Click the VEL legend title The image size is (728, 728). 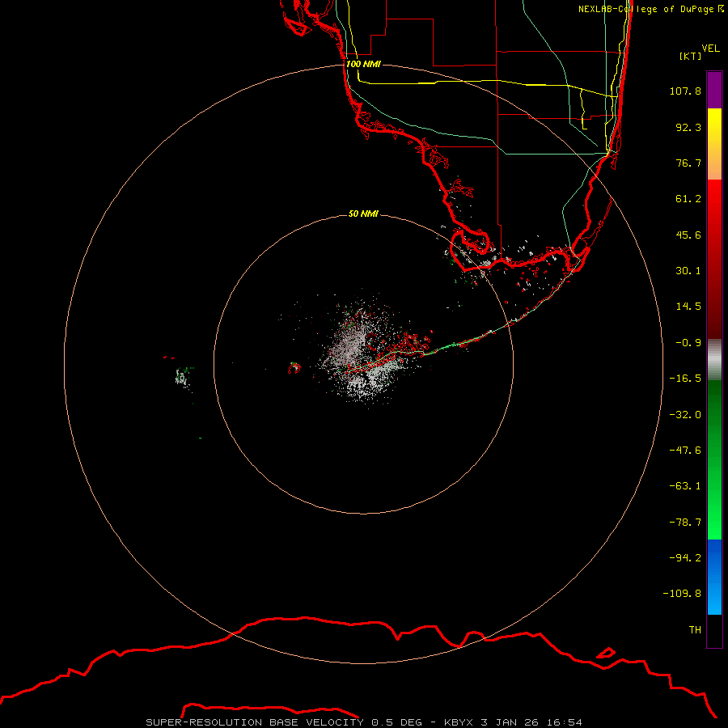(710, 49)
